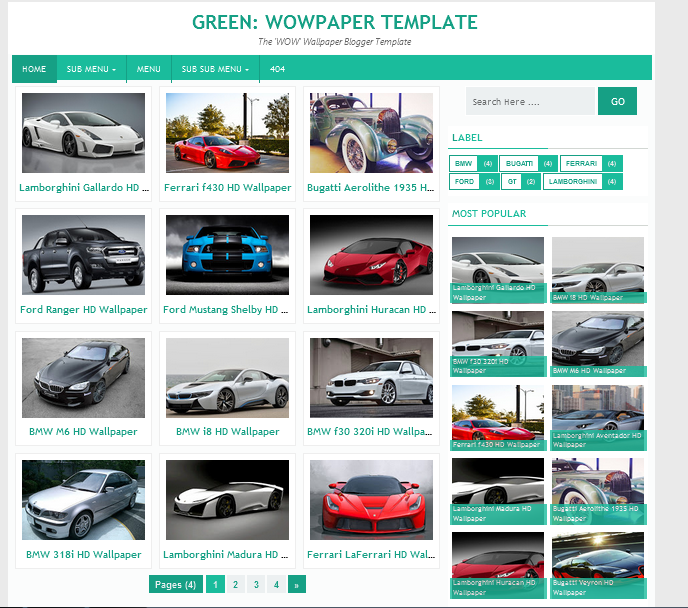Click the Lamborghini Huracan HD title link
The image size is (688, 608).
coord(371,310)
